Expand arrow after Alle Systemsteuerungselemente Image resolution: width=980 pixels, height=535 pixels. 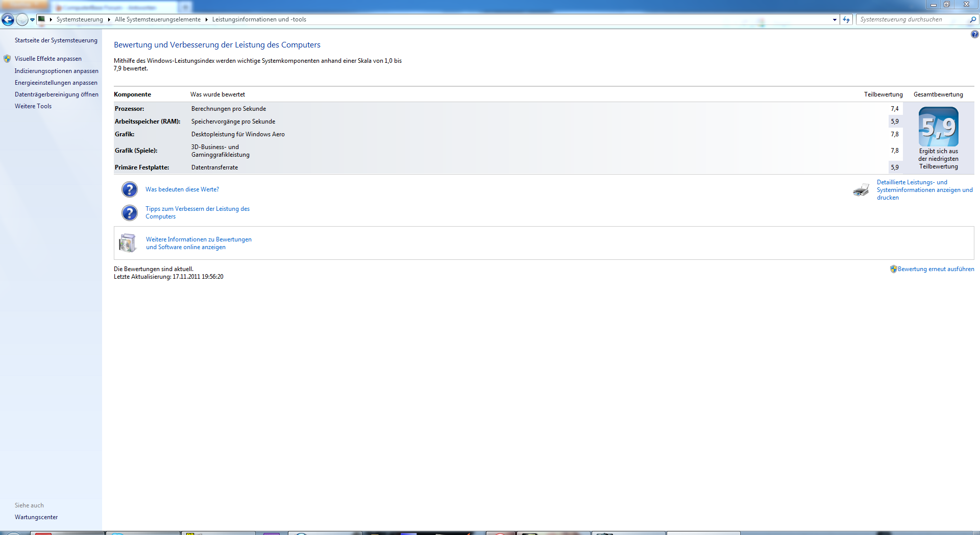click(x=207, y=19)
